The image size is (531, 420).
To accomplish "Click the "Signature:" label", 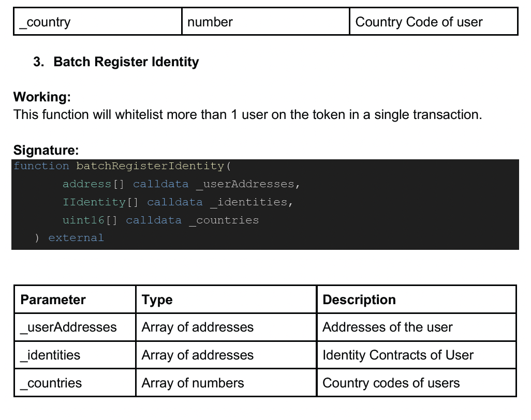I will click(x=46, y=151).
